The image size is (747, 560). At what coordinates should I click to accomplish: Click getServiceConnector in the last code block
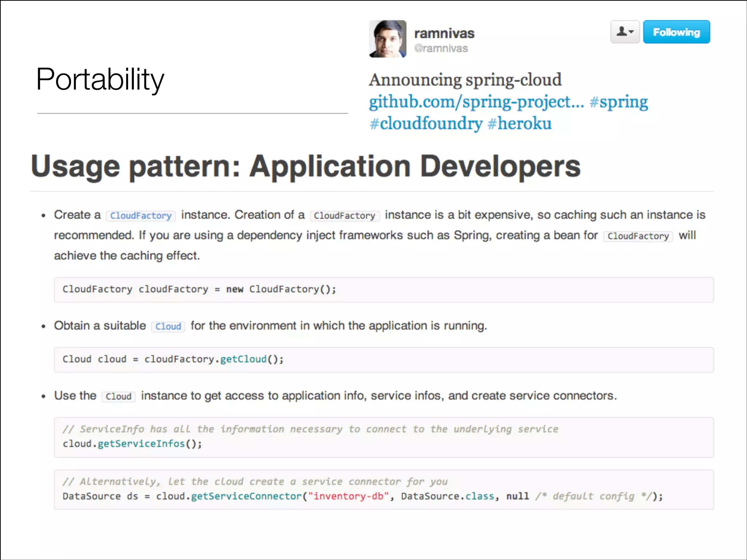pyautogui.click(x=246, y=496)
